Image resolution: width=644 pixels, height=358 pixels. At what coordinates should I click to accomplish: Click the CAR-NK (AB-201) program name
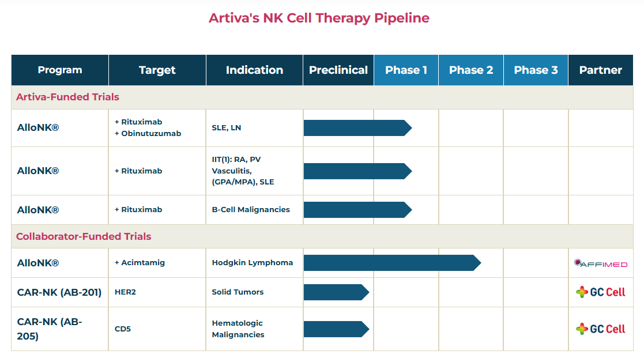[x=59, y=292]
